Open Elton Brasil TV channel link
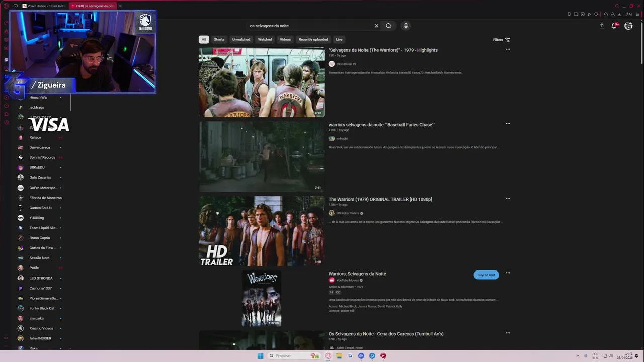644x362 pixels. pos(346,64)
